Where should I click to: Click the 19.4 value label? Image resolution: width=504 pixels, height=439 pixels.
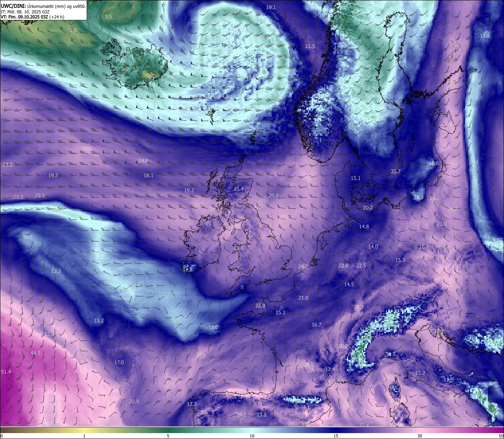239,248
